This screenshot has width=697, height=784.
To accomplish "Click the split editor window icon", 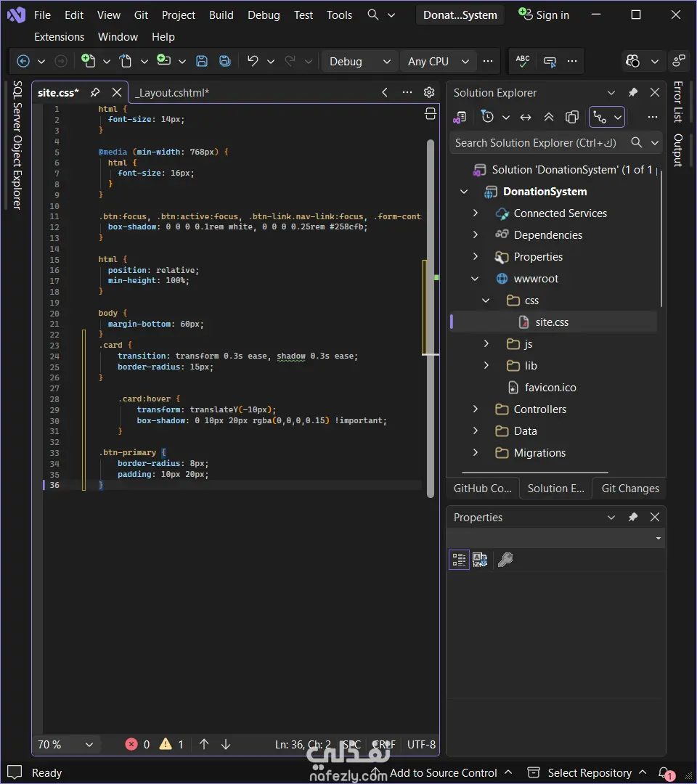I will [430, 113].
